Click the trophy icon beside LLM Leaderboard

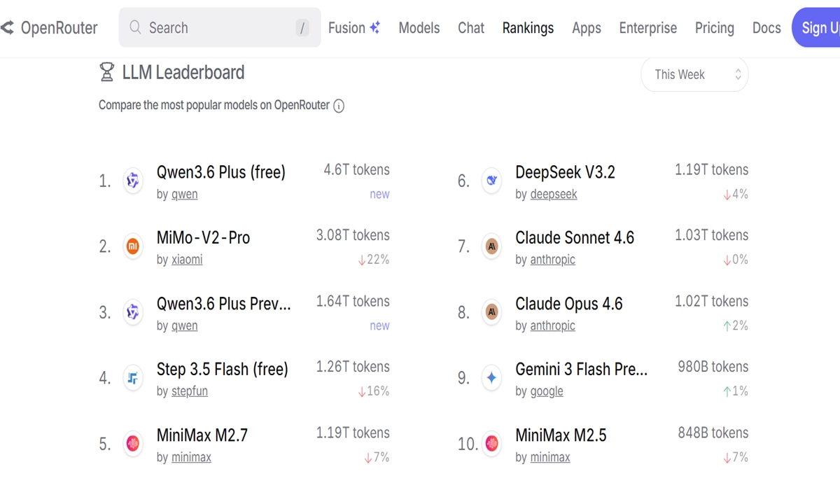106,71
